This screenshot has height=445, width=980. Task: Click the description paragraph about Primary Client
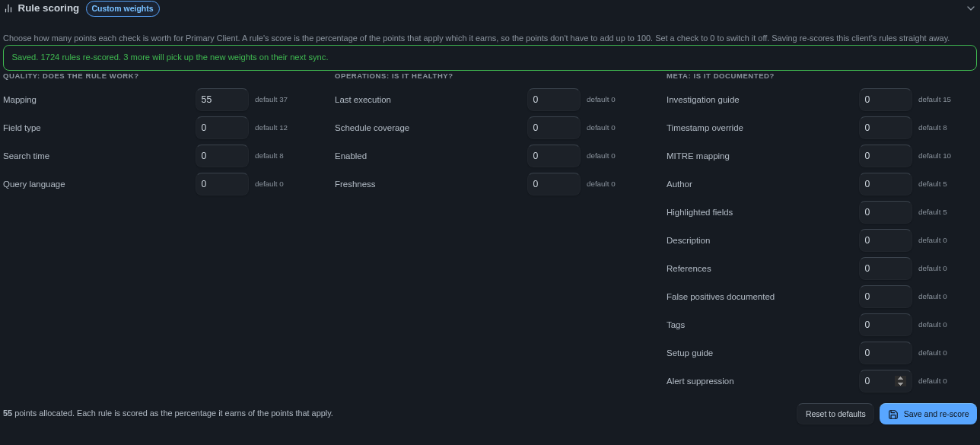476,38
